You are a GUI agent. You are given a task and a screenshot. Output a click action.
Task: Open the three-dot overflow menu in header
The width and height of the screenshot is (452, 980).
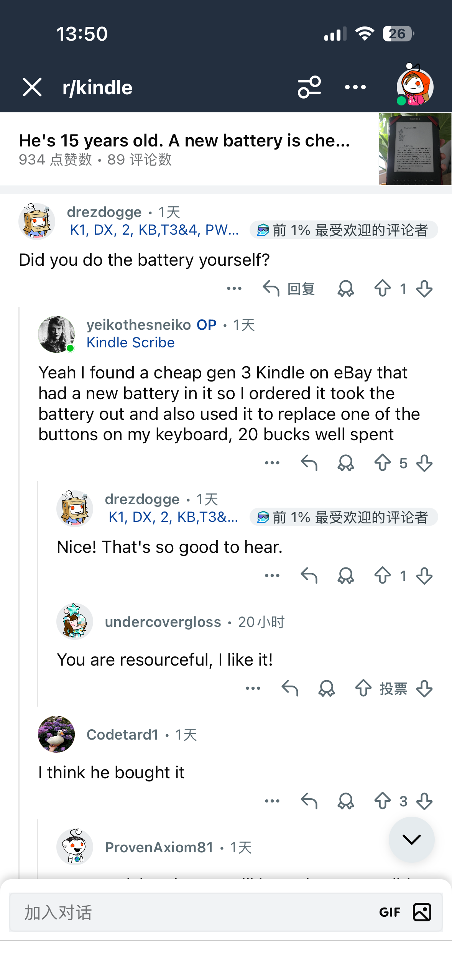pyautogui.click(x=355, y=87)
